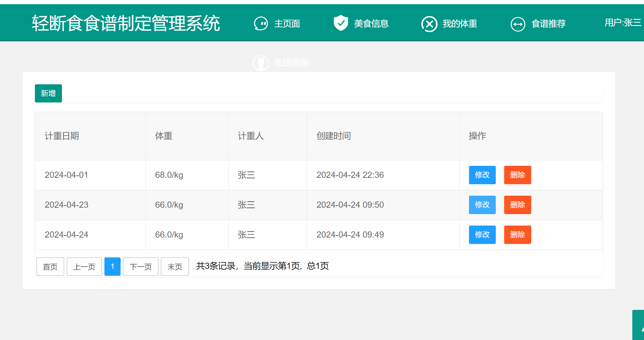Click the circled X icon for 我的体重
The height and width of the screenshot is (340, 644).
(429, 24)
